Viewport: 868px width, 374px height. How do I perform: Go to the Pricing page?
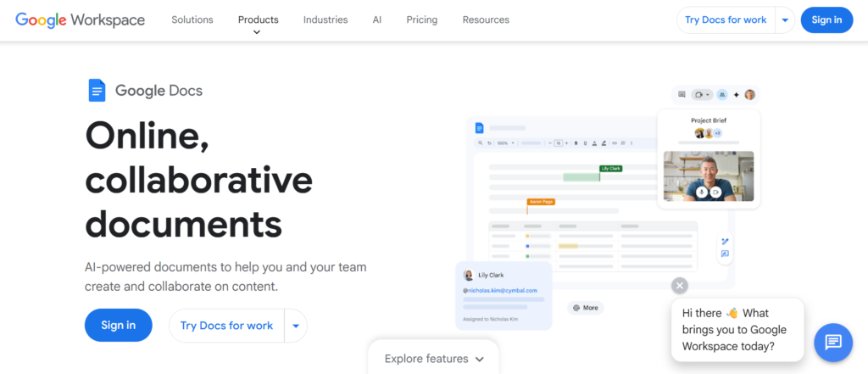click(421, 20)
